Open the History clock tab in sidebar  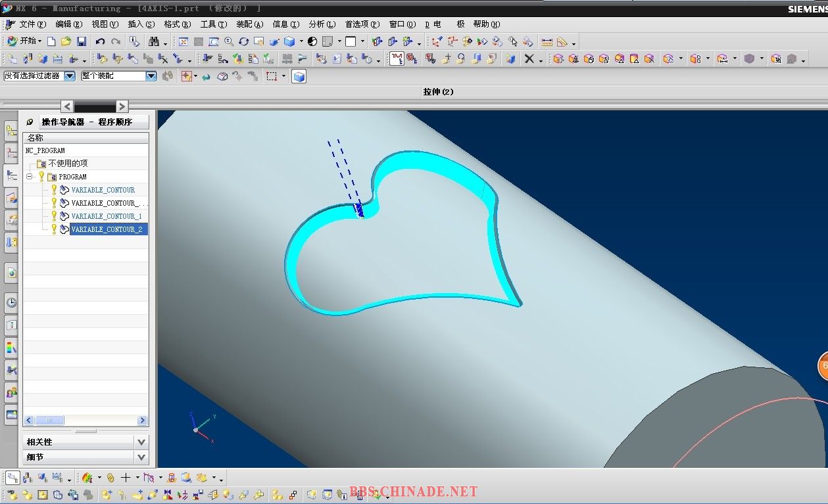[x=11, y=303]
